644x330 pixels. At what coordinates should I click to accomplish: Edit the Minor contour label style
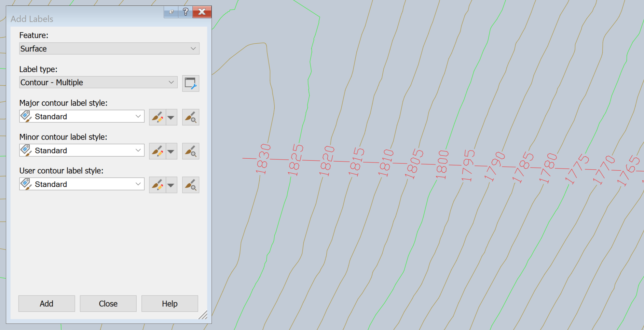click(157, 151)
